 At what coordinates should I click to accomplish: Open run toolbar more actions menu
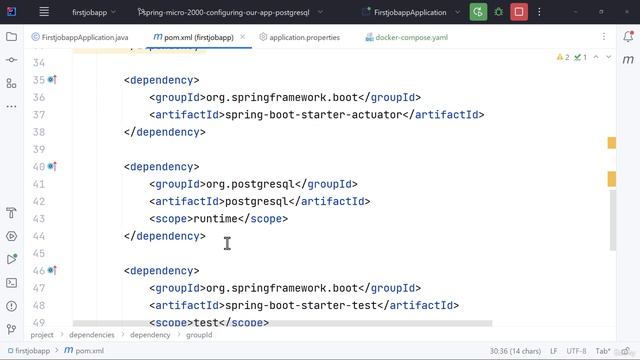tap(539, 12)
